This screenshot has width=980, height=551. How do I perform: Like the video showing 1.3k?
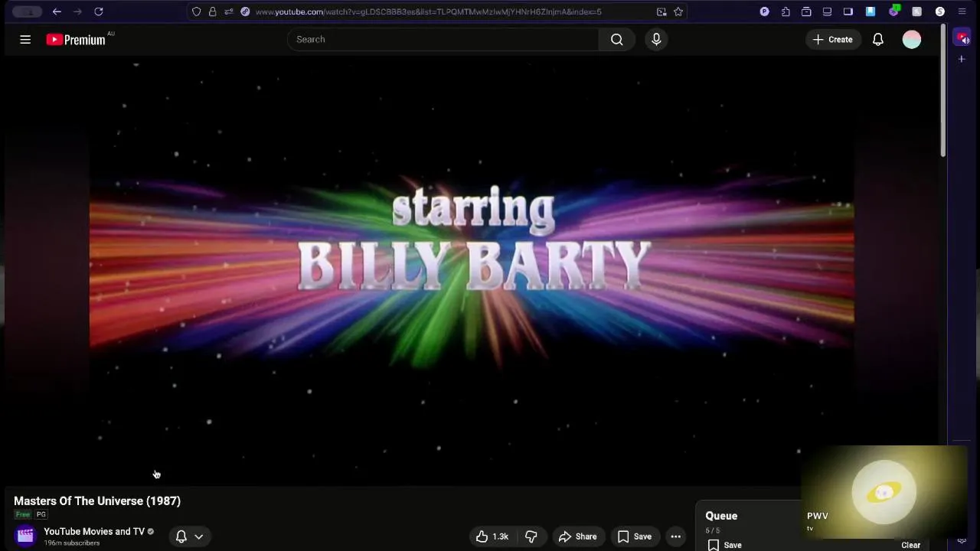(492, 536)
